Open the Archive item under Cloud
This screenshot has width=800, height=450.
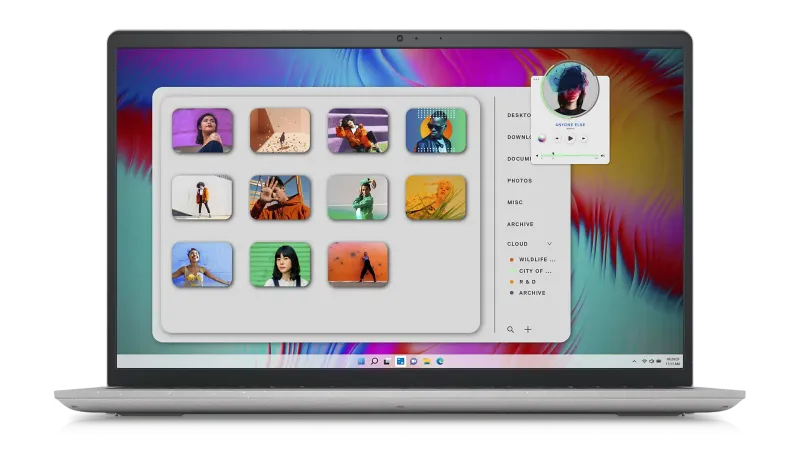(528, 293)
